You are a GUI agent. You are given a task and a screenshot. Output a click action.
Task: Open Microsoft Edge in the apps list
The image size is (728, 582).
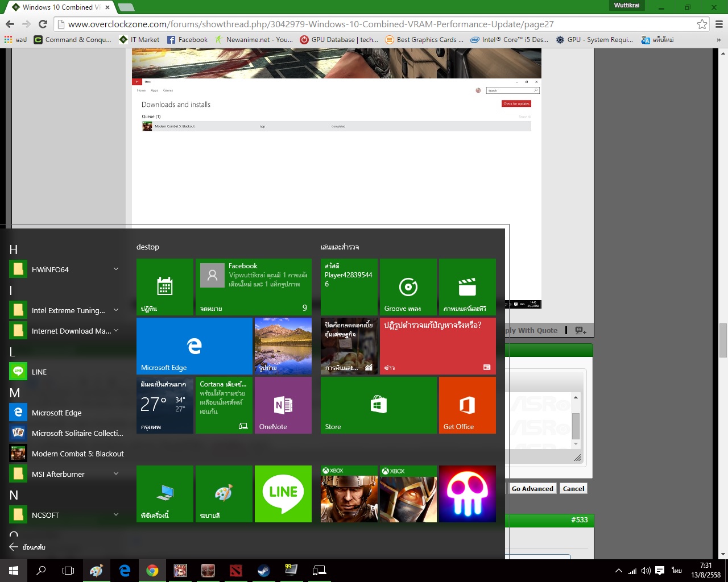66,413
